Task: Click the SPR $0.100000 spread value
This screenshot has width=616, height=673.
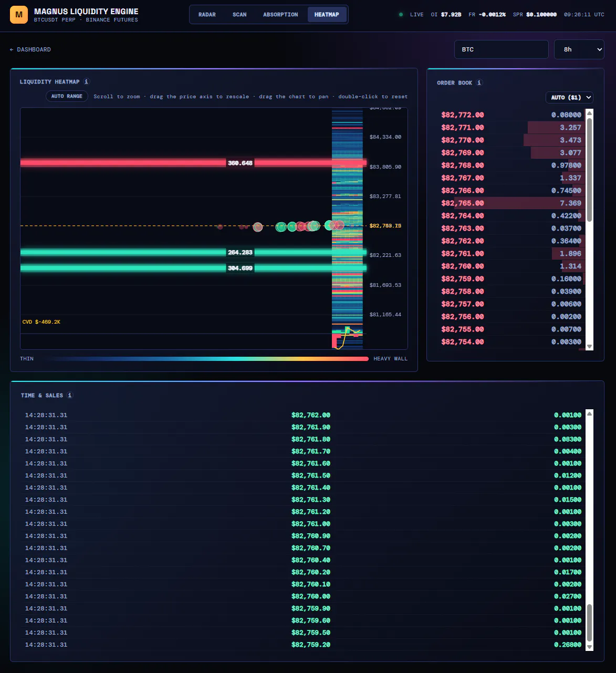Action: click(535, 15)
